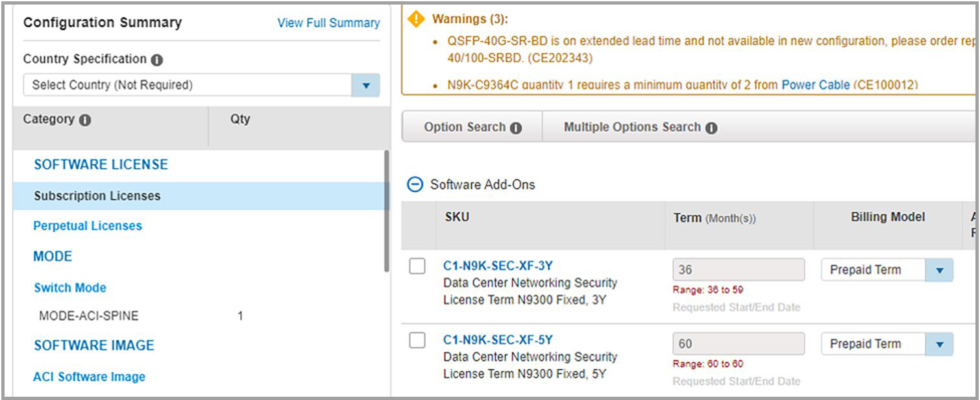Click the orange Warnings alert icon
The height and width of the screenshot is (400, 980).
pos(416,19)
